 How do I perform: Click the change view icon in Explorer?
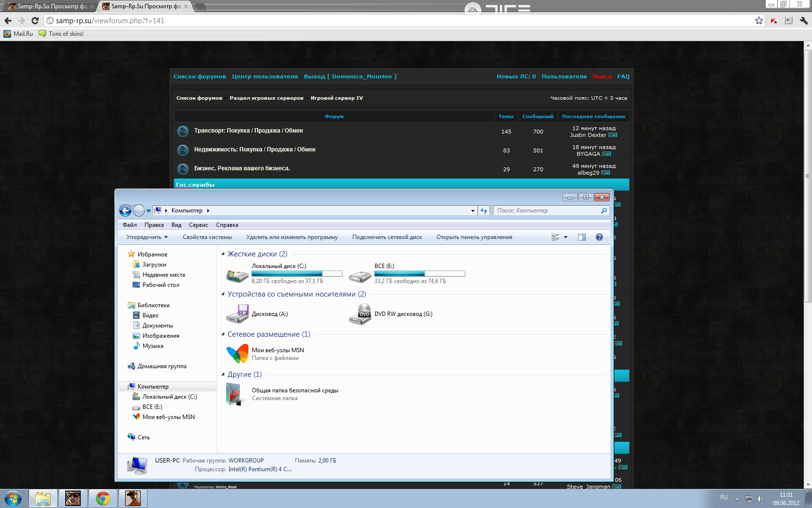point(555,237)
